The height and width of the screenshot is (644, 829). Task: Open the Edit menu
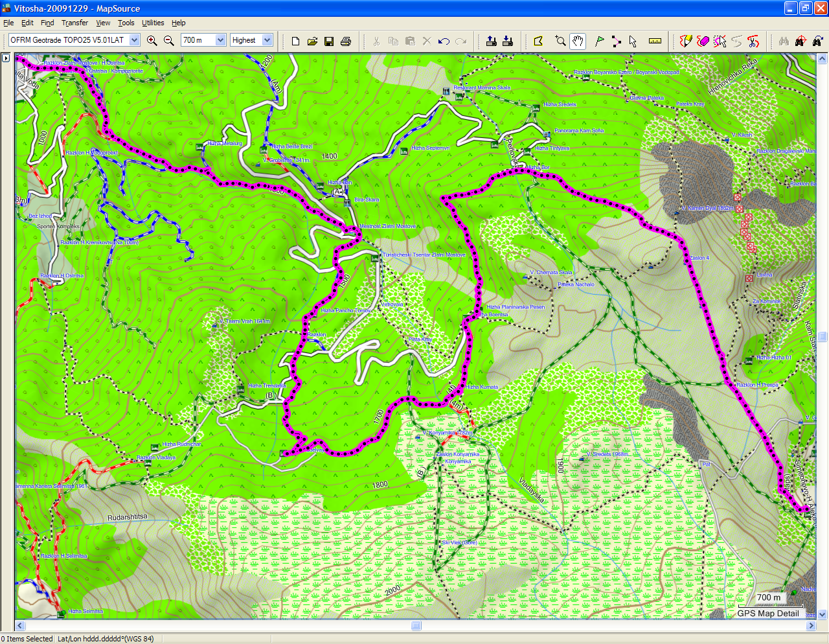point(27,23)
